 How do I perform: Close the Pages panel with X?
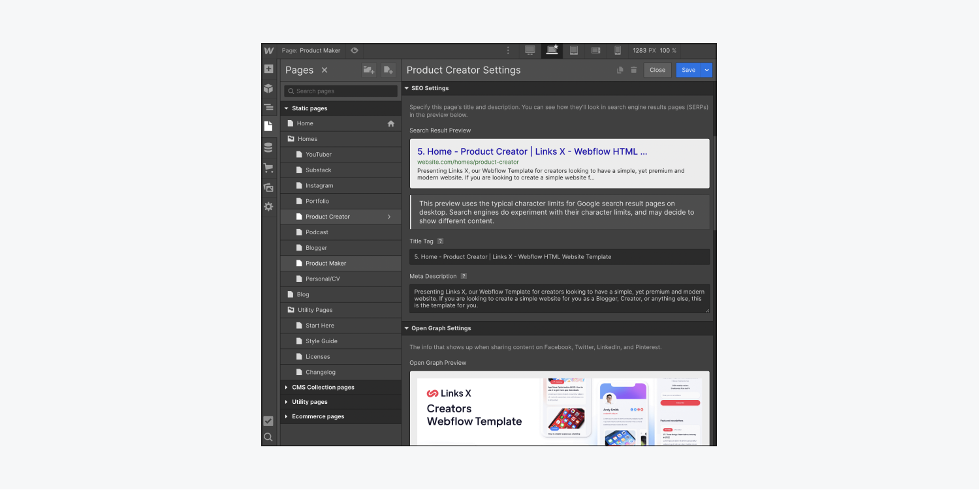coord(324,70)
